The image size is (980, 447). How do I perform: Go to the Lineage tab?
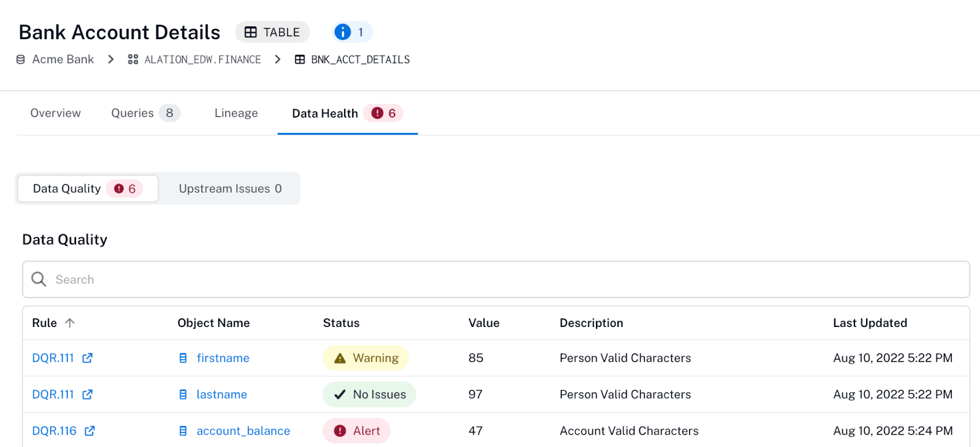(236, 113)
